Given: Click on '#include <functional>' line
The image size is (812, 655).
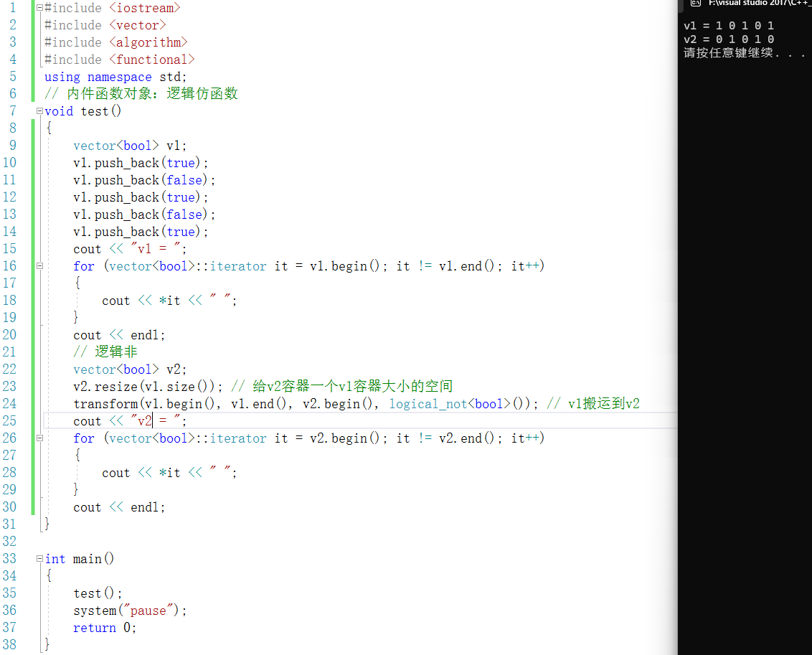Looking at the screenshot, I should 119,60.
